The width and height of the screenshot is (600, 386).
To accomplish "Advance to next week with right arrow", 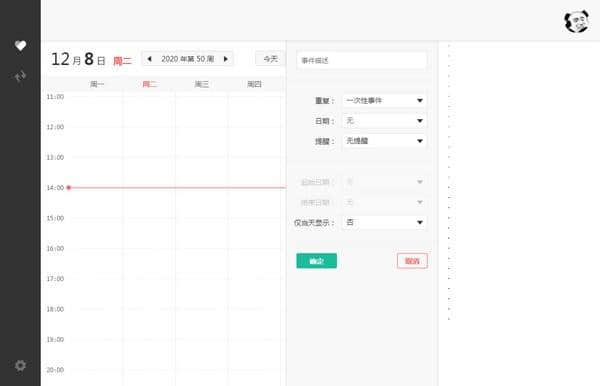I will tap(226, 59).
